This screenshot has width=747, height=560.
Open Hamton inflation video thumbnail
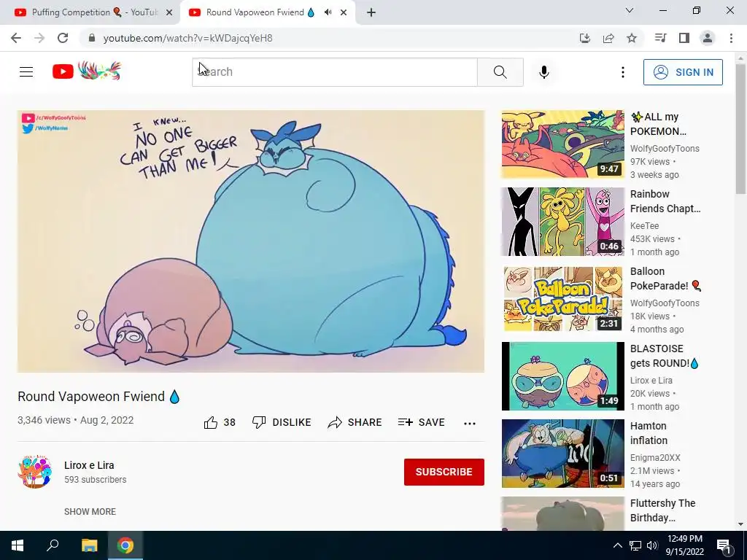click(x=562, y=454)
